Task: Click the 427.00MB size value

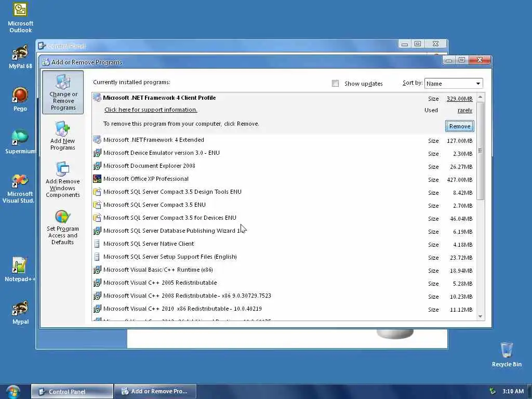Action: (x=459, y=180)
